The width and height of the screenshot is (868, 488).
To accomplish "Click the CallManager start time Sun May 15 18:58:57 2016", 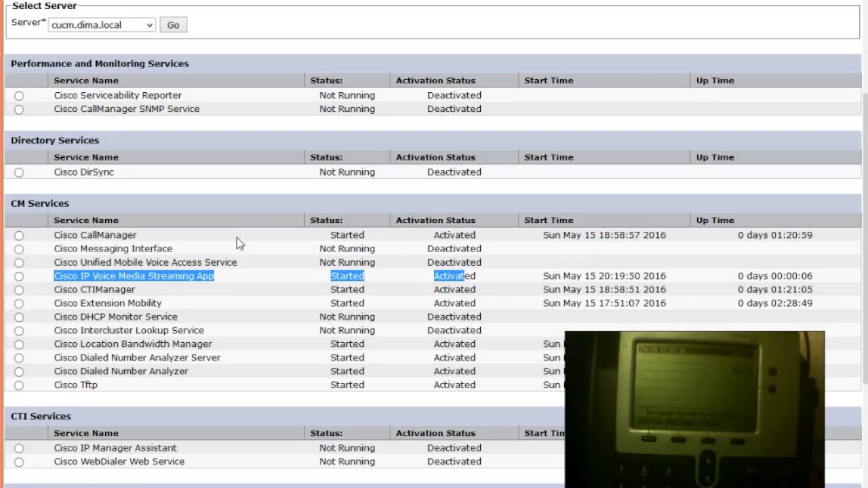I will 604,235.
